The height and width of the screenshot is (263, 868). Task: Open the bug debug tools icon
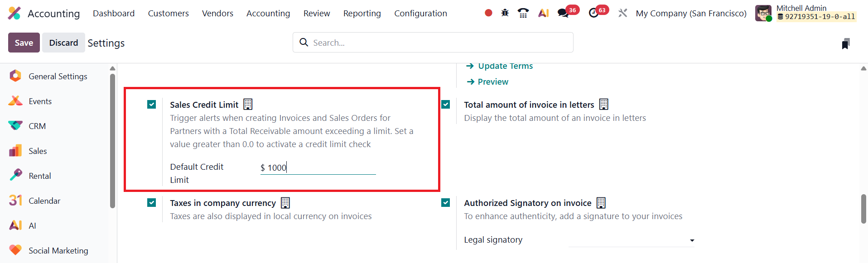[x=505, y=13]
